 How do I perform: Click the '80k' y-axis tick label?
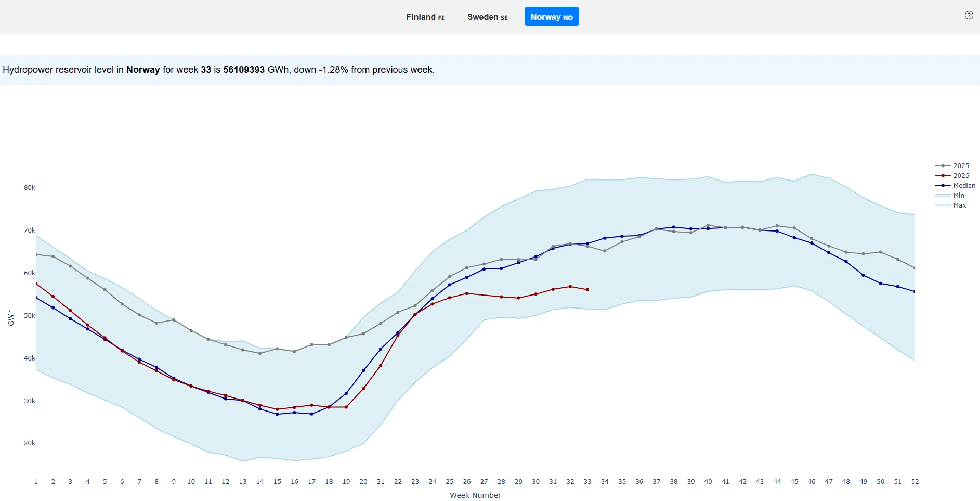tap(30, 188)
